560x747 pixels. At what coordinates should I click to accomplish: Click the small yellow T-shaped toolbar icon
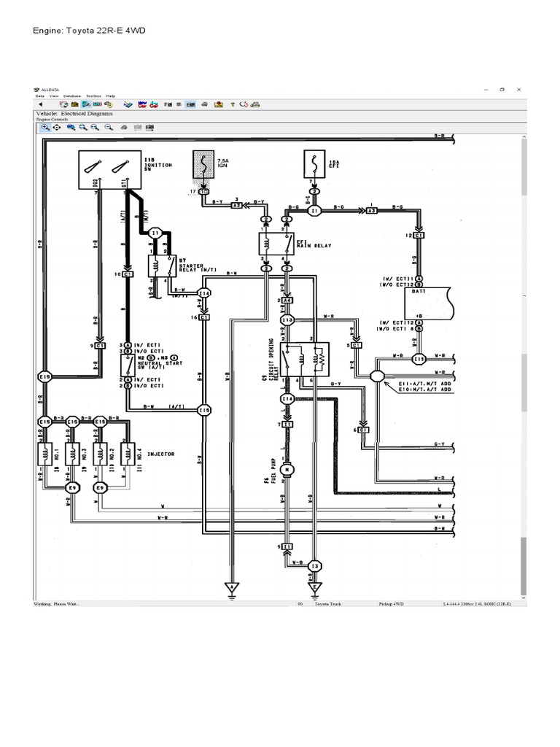[x=233, y=105]
